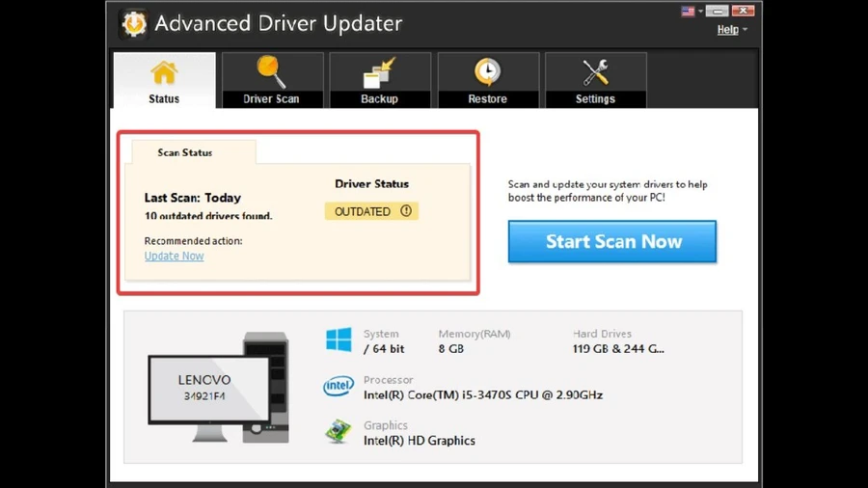The height and width of the screenshot is (488, 868).
Task: Click the US flag language icon
Action: 688,11
